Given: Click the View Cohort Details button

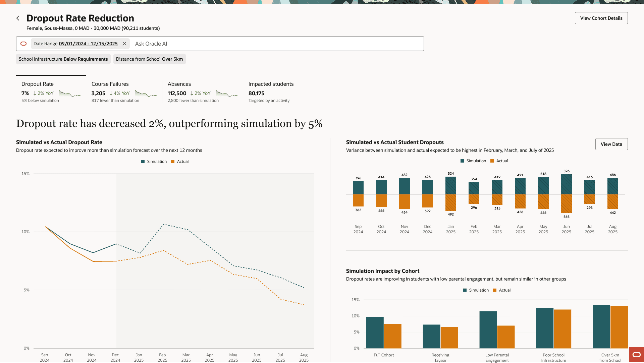Looking at the screenshot, I should (601, 18).
